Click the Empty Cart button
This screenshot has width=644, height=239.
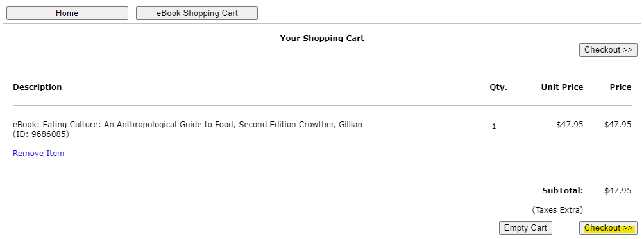click(526, 228)
